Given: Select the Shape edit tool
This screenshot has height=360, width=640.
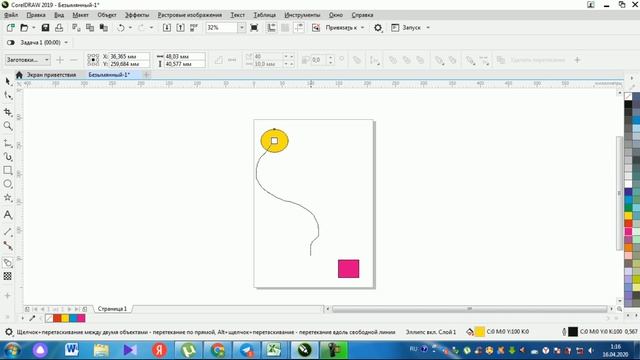Looking at the screenshot, I should (8, 96).
